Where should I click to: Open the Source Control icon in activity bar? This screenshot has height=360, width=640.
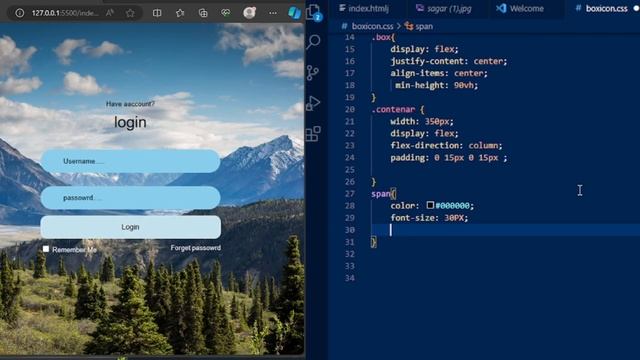pos(313,73)
